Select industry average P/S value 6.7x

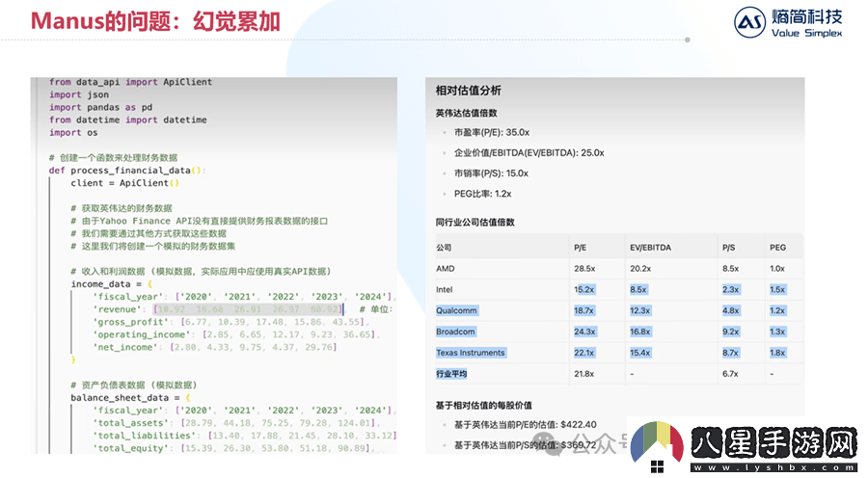coord(730,374)
